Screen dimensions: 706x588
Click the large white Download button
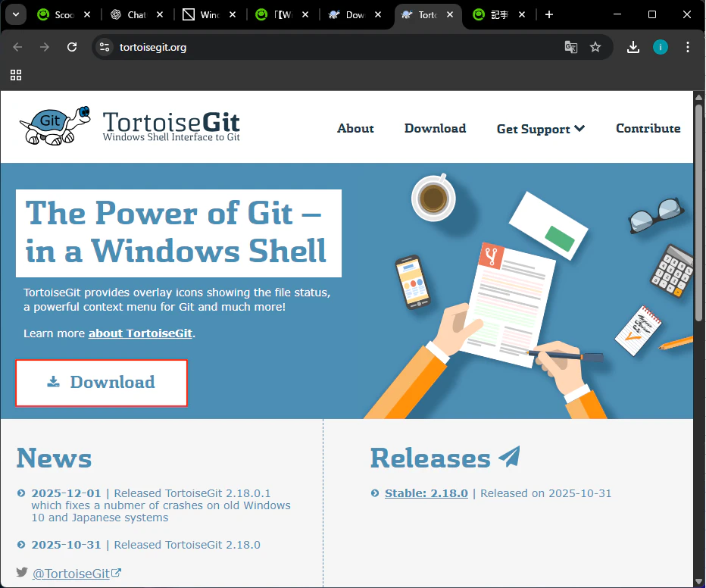click(102, 383)
